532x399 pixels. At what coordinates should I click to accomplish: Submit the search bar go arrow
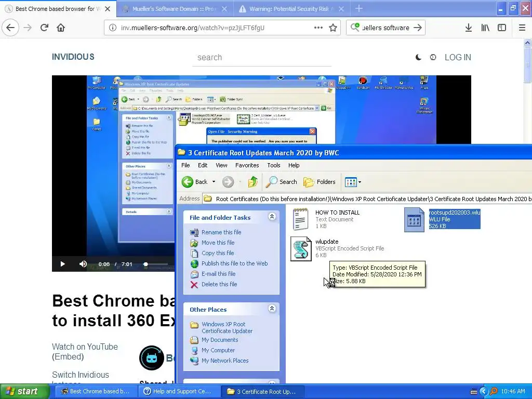[418, 28]
